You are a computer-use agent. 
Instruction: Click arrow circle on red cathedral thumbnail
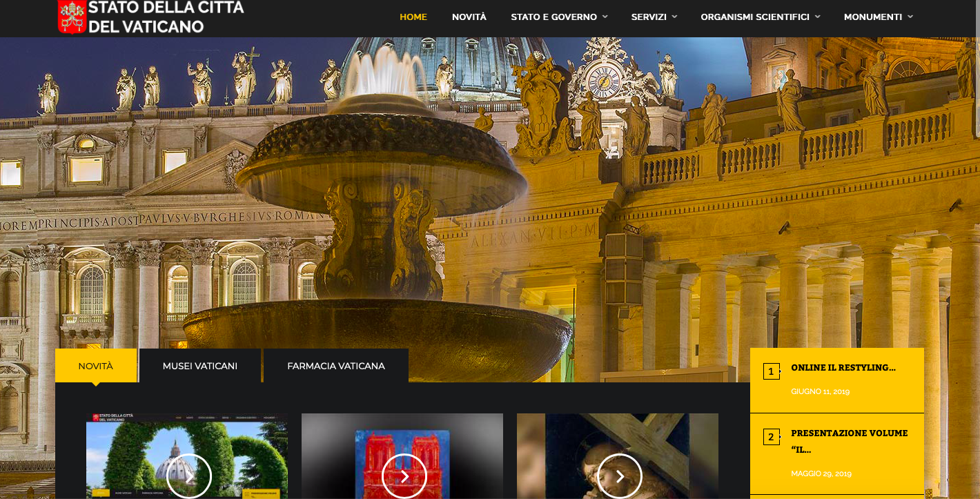pyautogui.click(x=404, y=476)
